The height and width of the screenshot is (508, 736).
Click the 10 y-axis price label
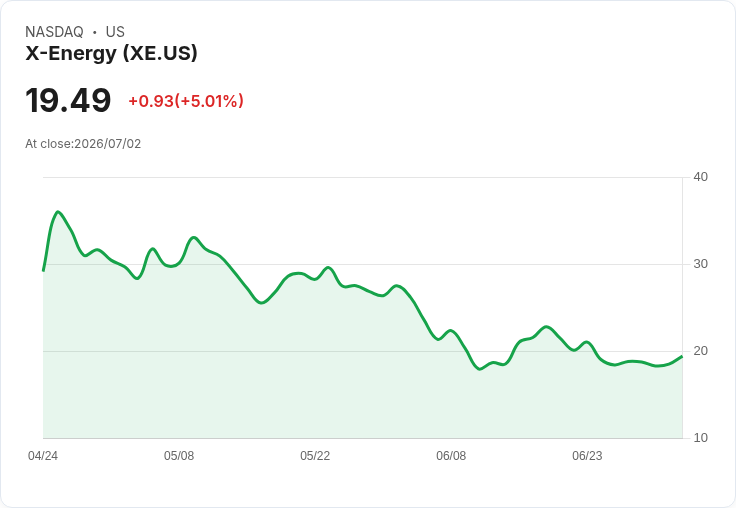700,438
